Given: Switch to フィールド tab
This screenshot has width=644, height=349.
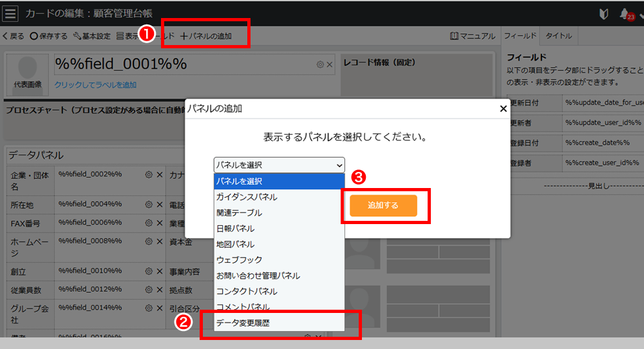Looking at the screenshot, I should tap(520, 35).
